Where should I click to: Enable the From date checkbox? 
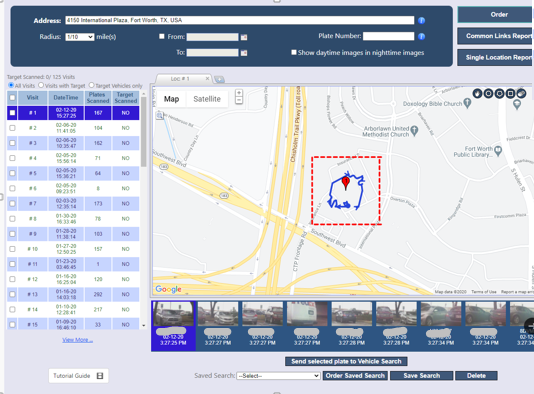coord(162,36)
